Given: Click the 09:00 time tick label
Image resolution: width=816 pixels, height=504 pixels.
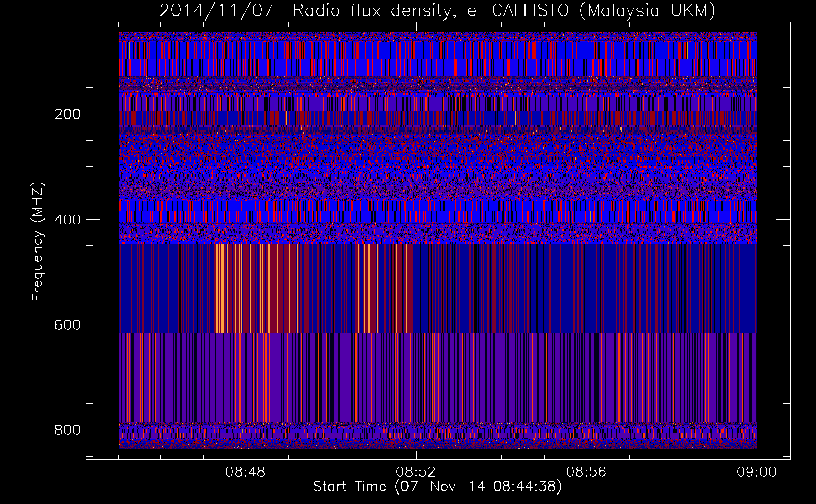Looking at the screenshot, I should pos(757,472).
